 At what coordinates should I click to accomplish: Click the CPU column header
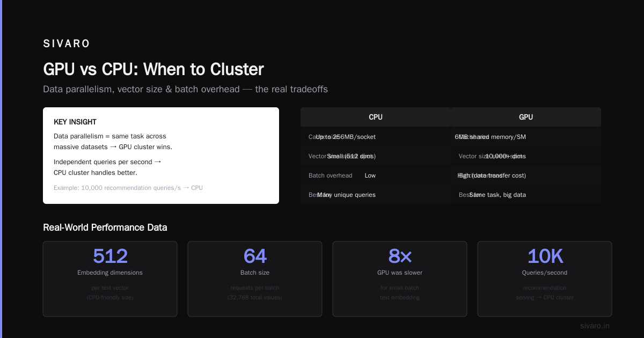pos(376,117)
